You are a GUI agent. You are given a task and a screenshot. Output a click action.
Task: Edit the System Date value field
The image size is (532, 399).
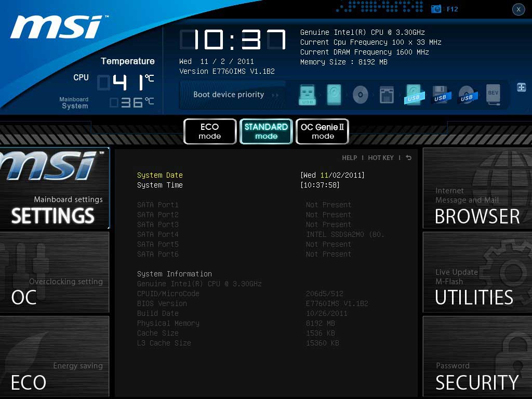[x=332, y=175]
